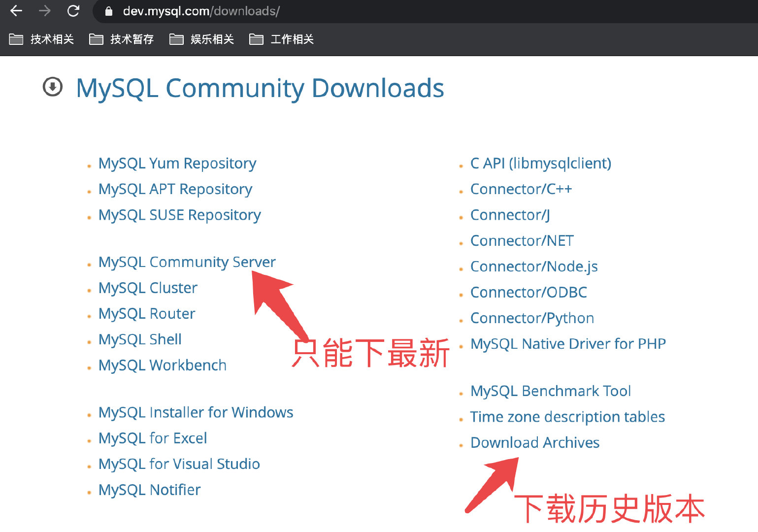The height and width of the screenshot is (532, 758).
Task: Click the MySQL Community Downloads heading
Action: point(260,89)
